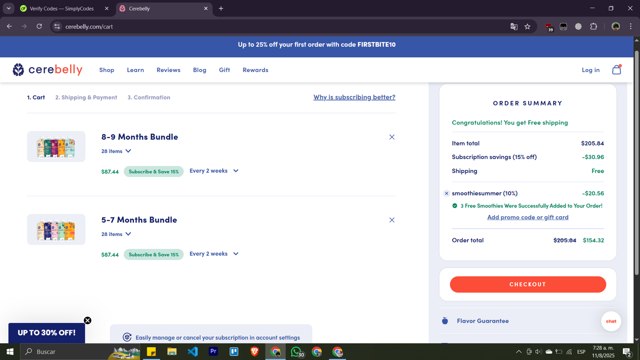
Task: Click the 5-7 Months Bundle thumbnail
Action: [x=56, y=229]
